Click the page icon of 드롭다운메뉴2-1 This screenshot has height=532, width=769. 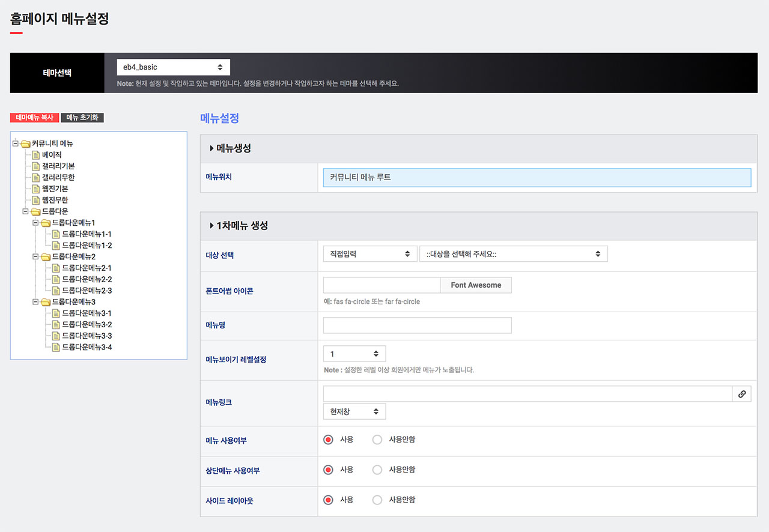[x=56, y=268]
